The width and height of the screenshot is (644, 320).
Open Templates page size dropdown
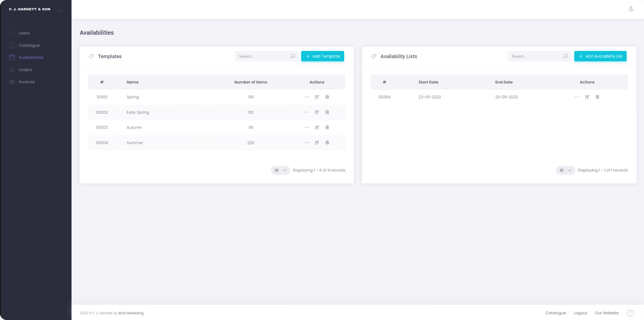click(280, 170)
